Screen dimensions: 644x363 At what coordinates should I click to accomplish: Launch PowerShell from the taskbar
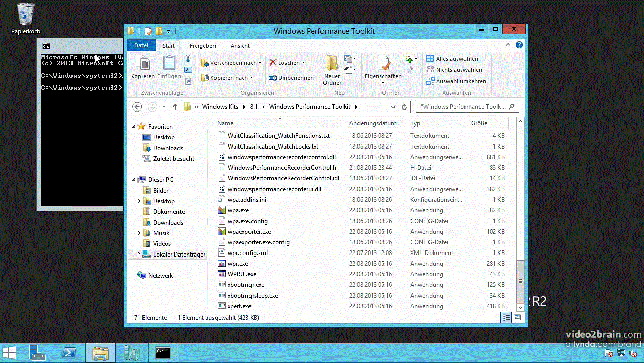pyautogui.click(x=69, y=353)
